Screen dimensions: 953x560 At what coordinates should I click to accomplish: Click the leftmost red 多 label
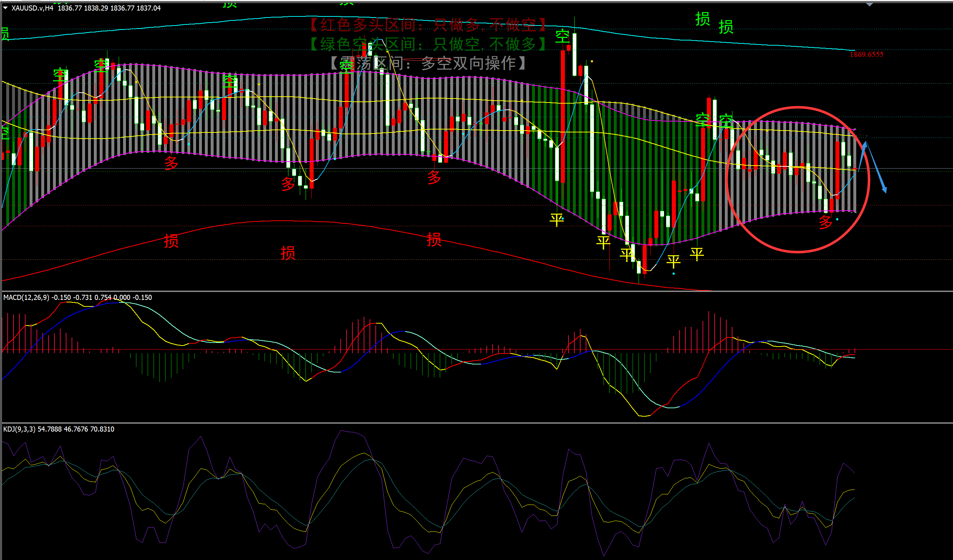point(171,163)
